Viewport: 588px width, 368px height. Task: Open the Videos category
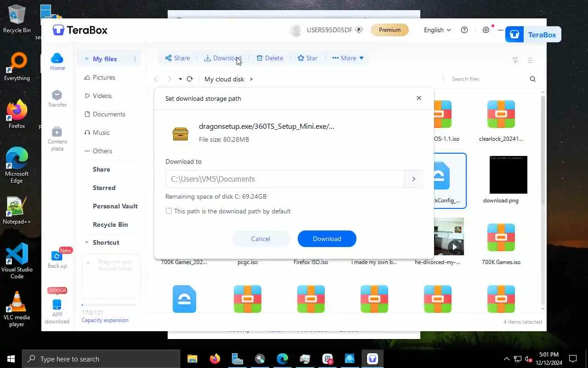[98, 96]
